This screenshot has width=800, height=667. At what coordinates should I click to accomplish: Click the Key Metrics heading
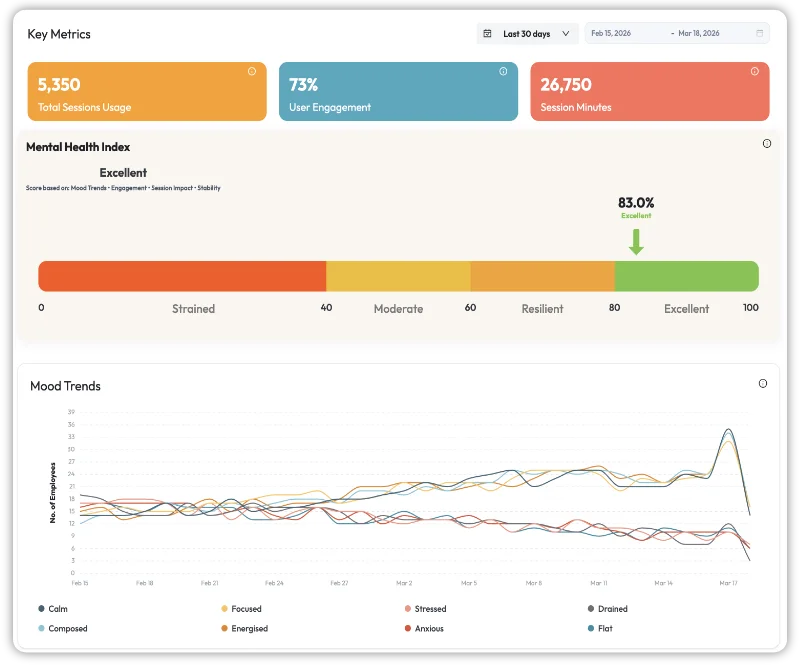pyautogui.click(x=59, y=34)
